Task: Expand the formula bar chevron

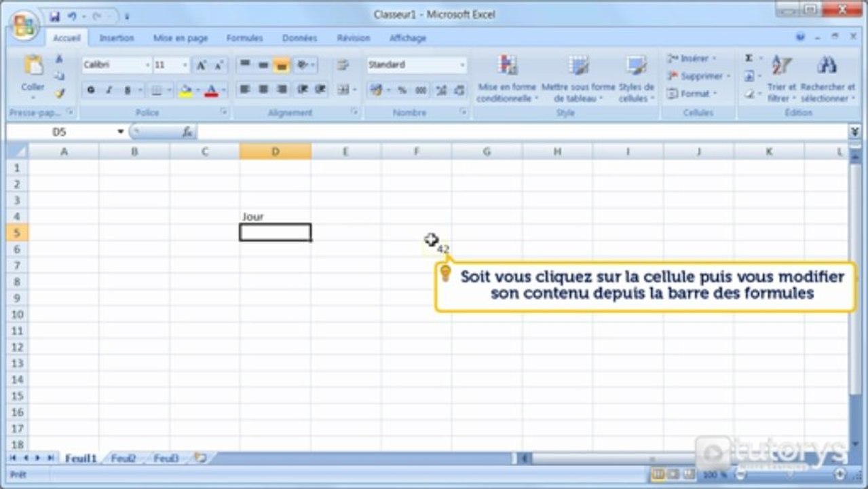Action: (855, 132)
